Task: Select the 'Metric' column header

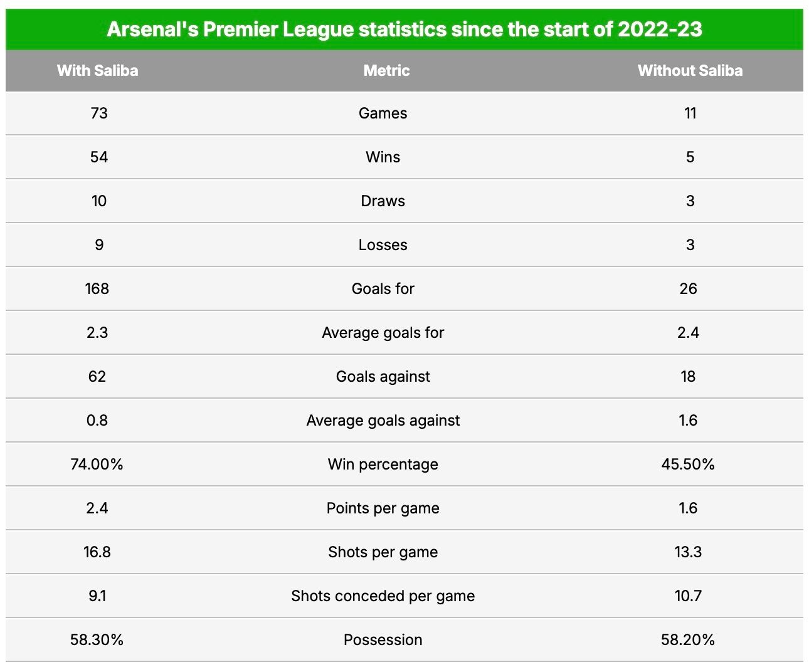Action: click(386, 70)
